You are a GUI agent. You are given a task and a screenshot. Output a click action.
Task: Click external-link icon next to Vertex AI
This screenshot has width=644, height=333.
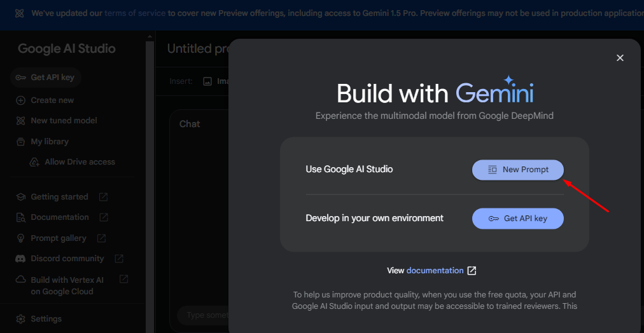123,279
